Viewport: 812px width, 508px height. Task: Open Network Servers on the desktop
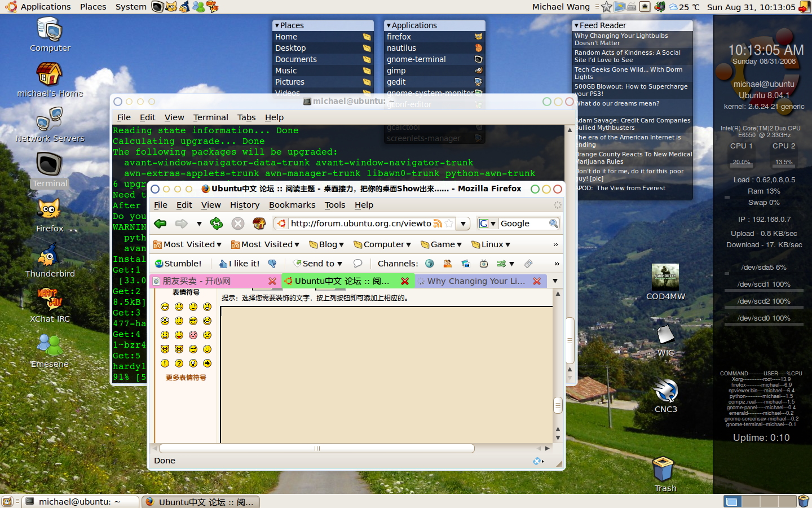[x=50, y=125]
